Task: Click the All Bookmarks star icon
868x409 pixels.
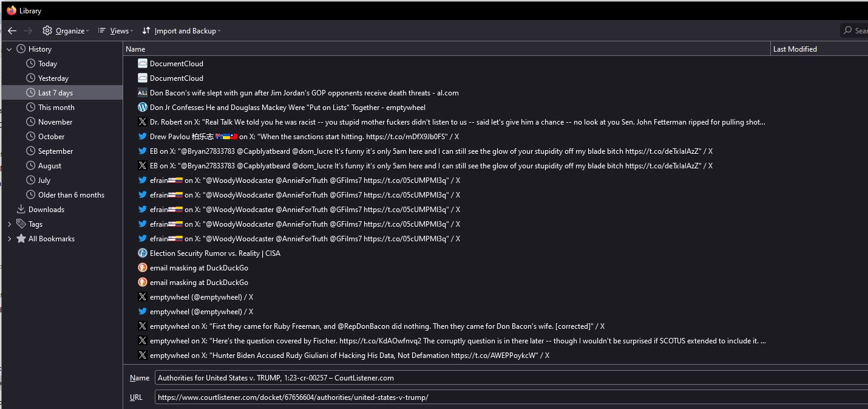Action: 21,239
